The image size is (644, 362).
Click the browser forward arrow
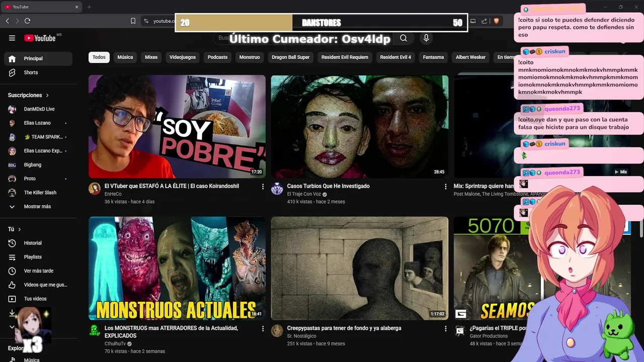coord(17,21)
